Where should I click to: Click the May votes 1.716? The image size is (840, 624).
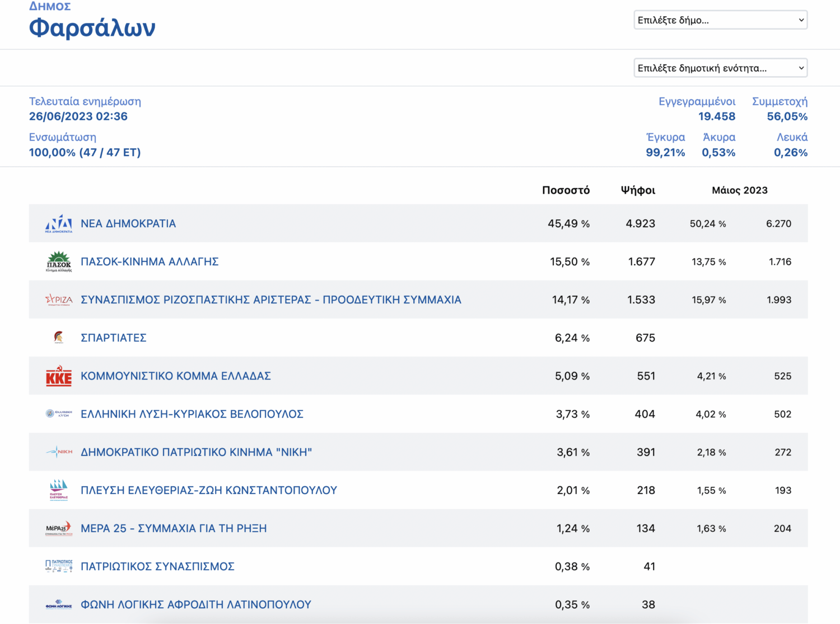point(780,262)
